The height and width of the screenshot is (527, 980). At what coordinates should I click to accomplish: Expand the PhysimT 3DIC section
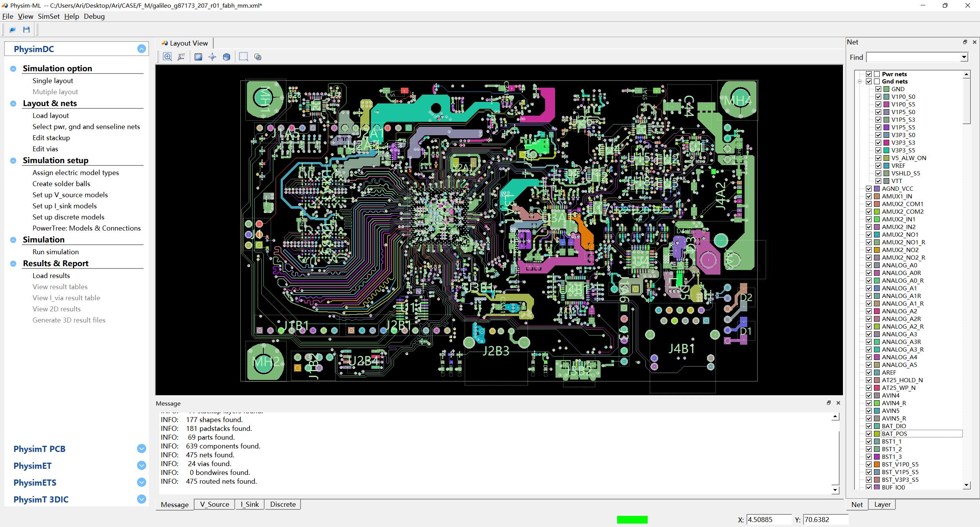[142, 499]
